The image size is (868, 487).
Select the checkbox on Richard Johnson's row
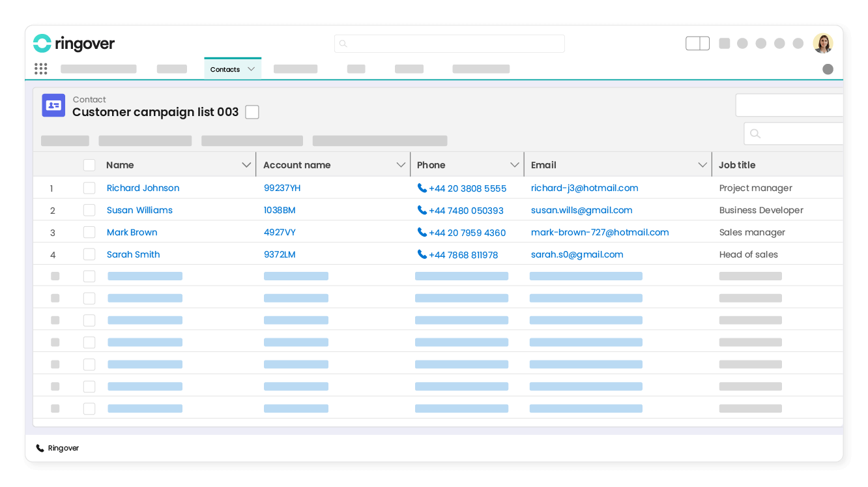coord(89,188)
